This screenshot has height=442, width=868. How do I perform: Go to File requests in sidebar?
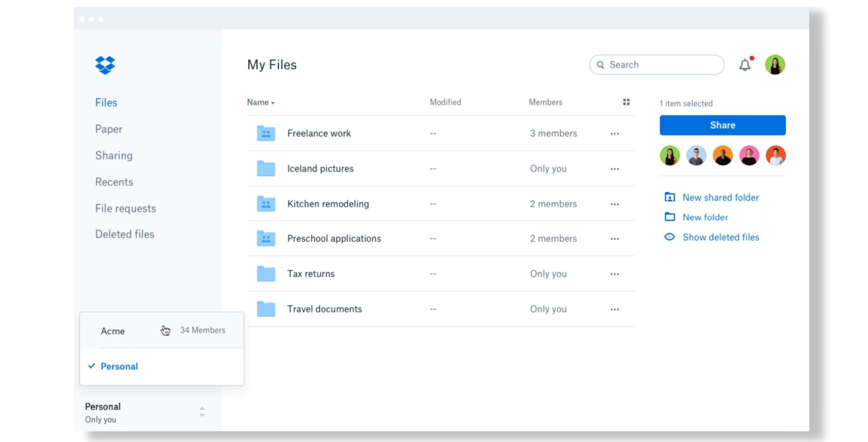pos(125,208)
